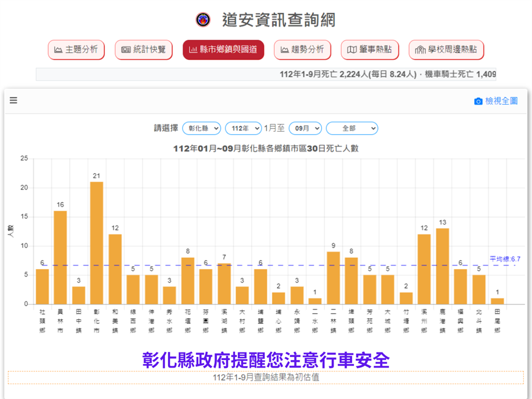Select the 鹿港鎮 bar showing 13

(x=442, y=266)
